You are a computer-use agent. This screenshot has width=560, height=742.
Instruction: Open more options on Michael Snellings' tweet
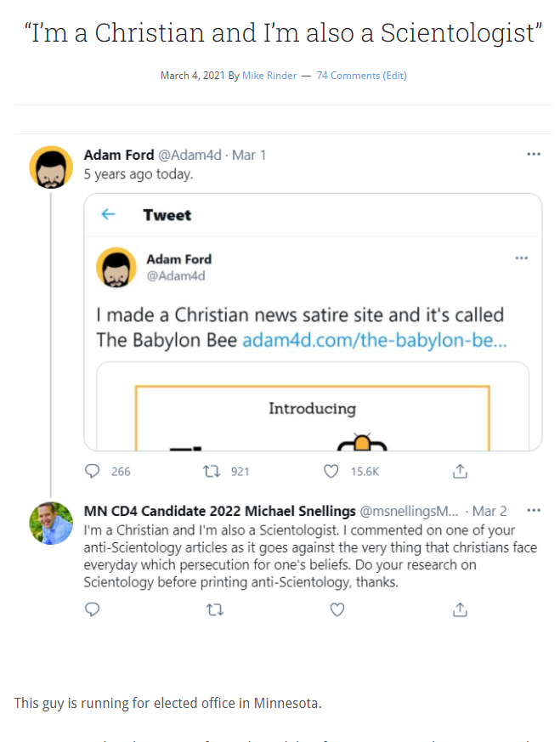(x=534, y=511)
